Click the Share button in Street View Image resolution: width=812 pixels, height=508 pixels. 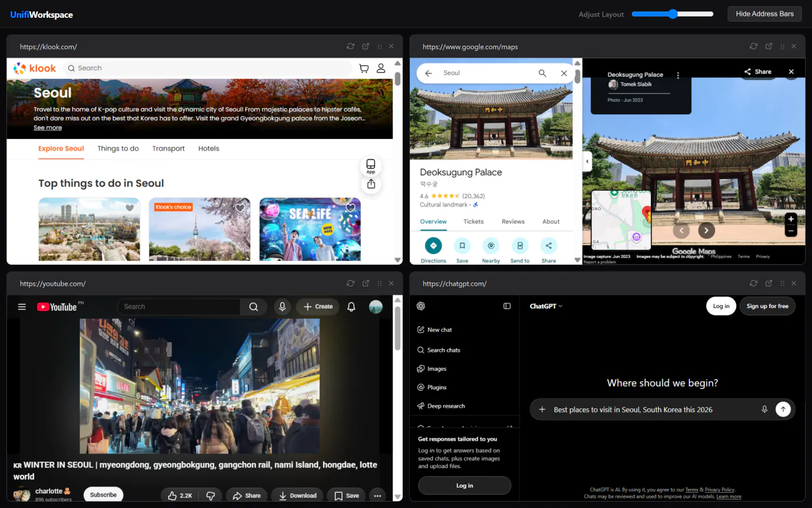click(758, 72)
